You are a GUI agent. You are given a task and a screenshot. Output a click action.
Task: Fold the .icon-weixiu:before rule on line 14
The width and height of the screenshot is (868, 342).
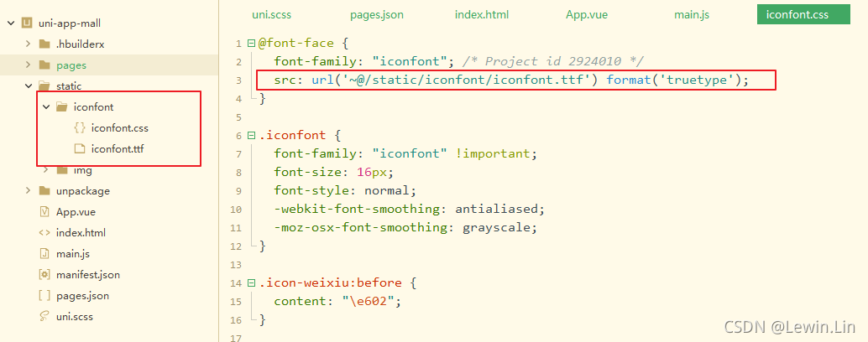click(x=252, y=283)
